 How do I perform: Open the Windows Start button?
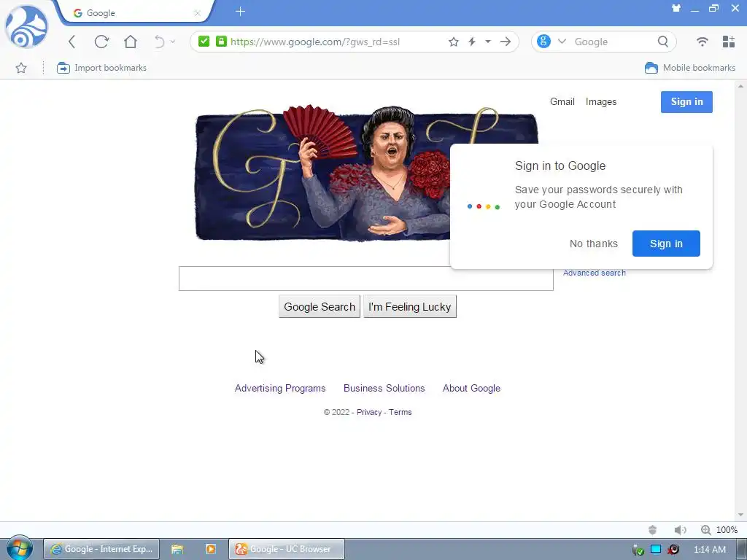(20, 548)
